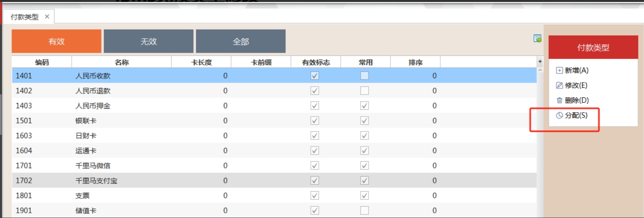Click the small plus icon beside column headers
The image size is (644, 218).
point(540,61)
